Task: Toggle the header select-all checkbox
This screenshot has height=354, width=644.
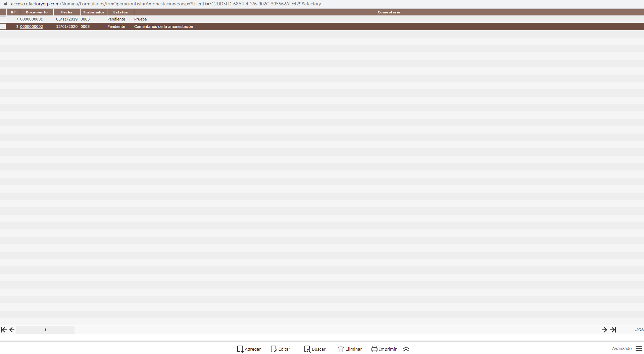Action: [x=3, y=12]
